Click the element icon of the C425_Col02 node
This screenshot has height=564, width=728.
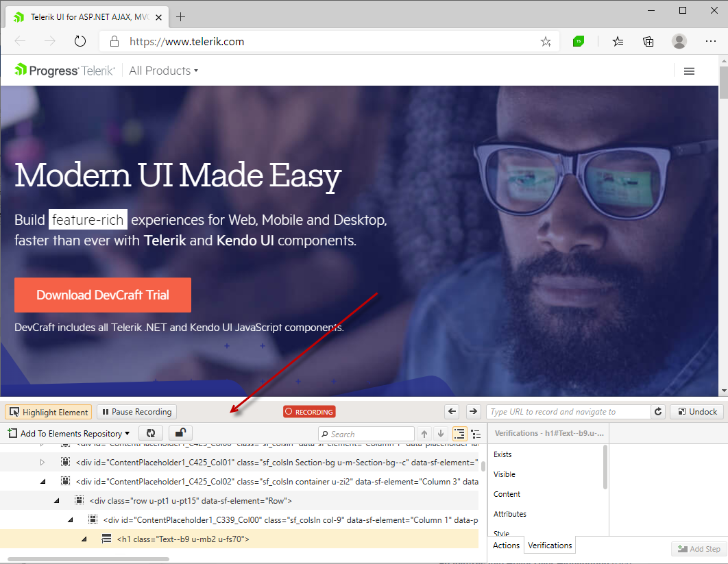pyautogui.click(x=65, y=481)
